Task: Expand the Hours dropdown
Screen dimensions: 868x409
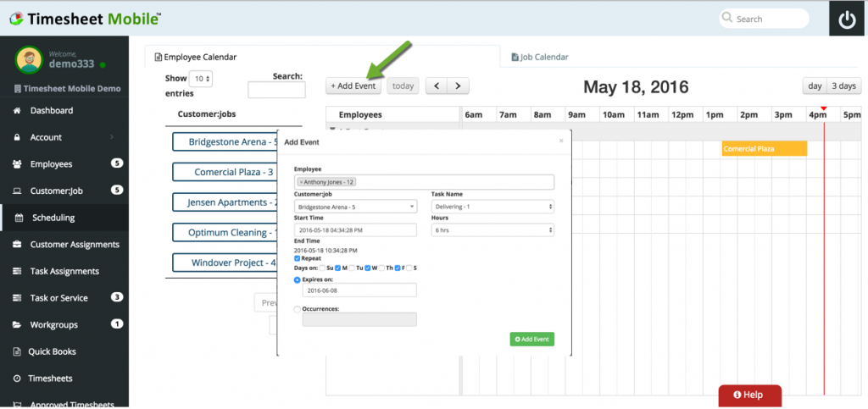Action: coord(492,229)
